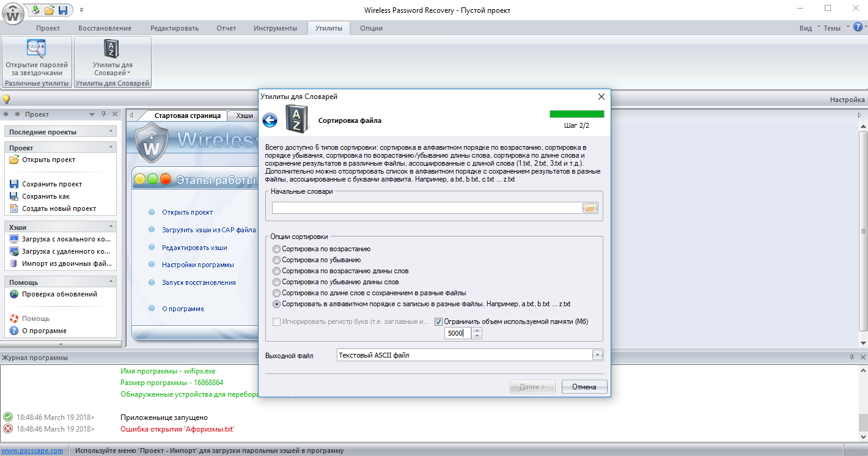
Task: Click the save icon in quick access toolbar
Action: [x=63, y=10]
